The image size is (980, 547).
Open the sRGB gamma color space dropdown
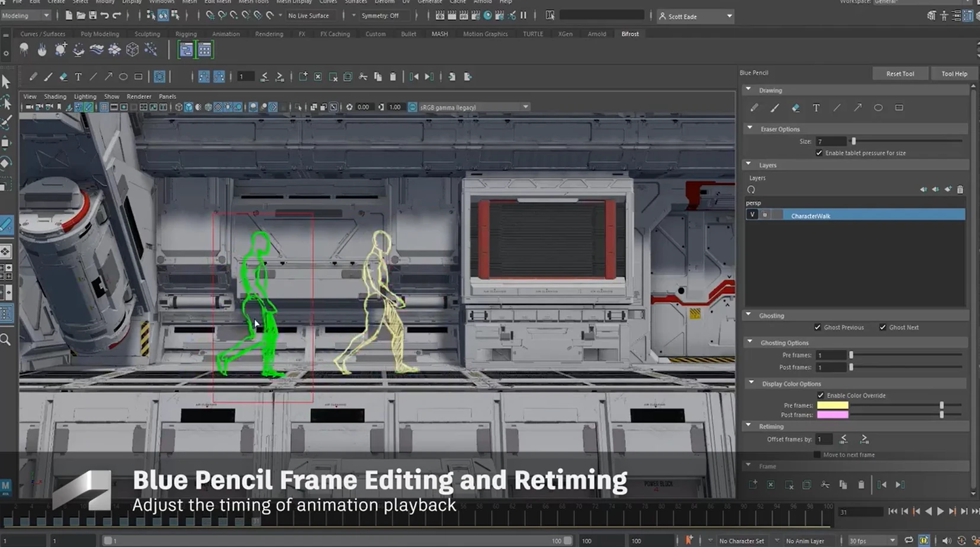coord(525,107)
